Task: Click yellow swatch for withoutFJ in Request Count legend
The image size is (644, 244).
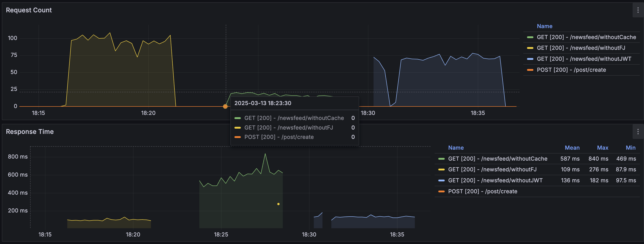Action: pos(530,48)
